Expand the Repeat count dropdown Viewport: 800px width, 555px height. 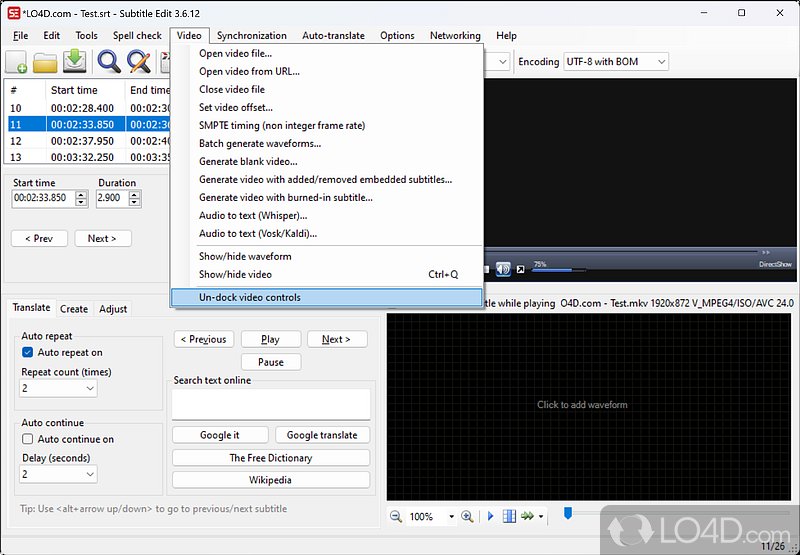tap(58, 388)
